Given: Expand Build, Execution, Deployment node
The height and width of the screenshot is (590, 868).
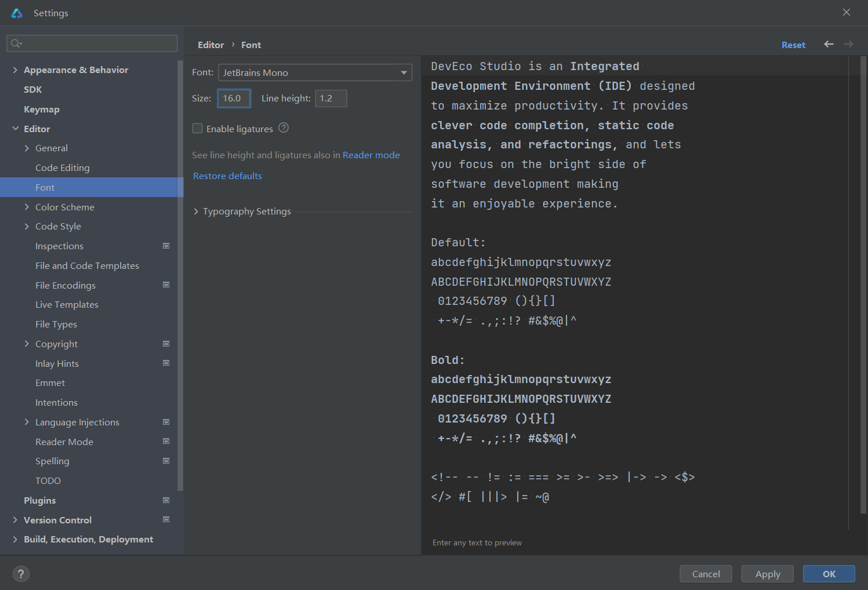Looking at the screenshot, I should point(15,540).
